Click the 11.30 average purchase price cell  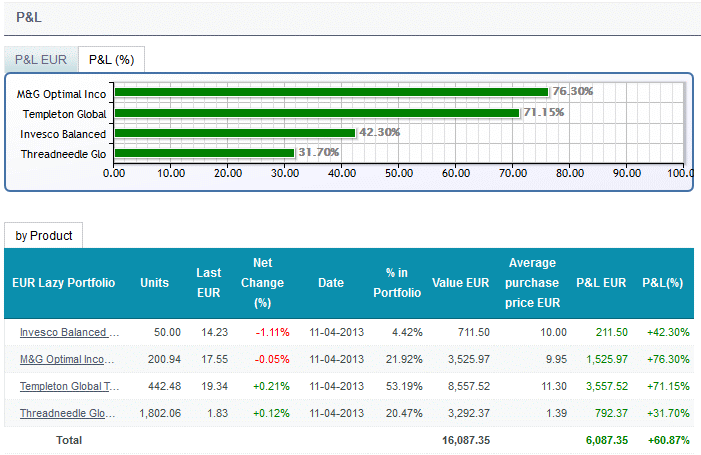[554, 386]
